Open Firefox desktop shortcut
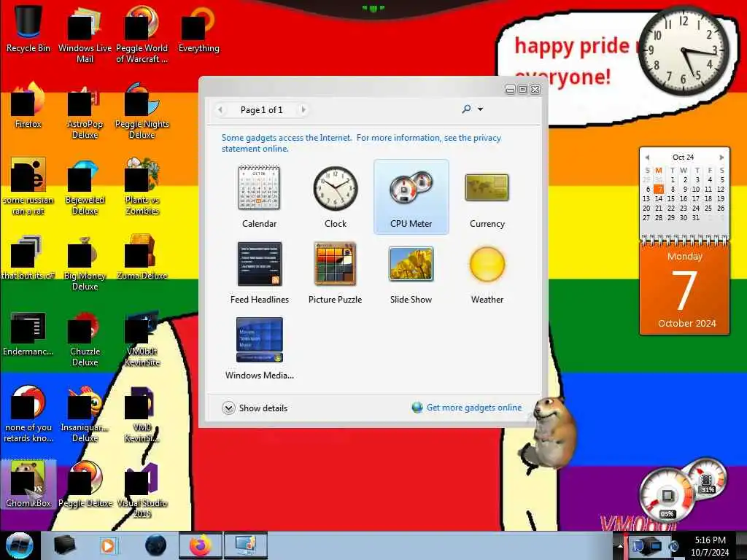The height and width of the screenshot is (560, 747). click(28, 106)
